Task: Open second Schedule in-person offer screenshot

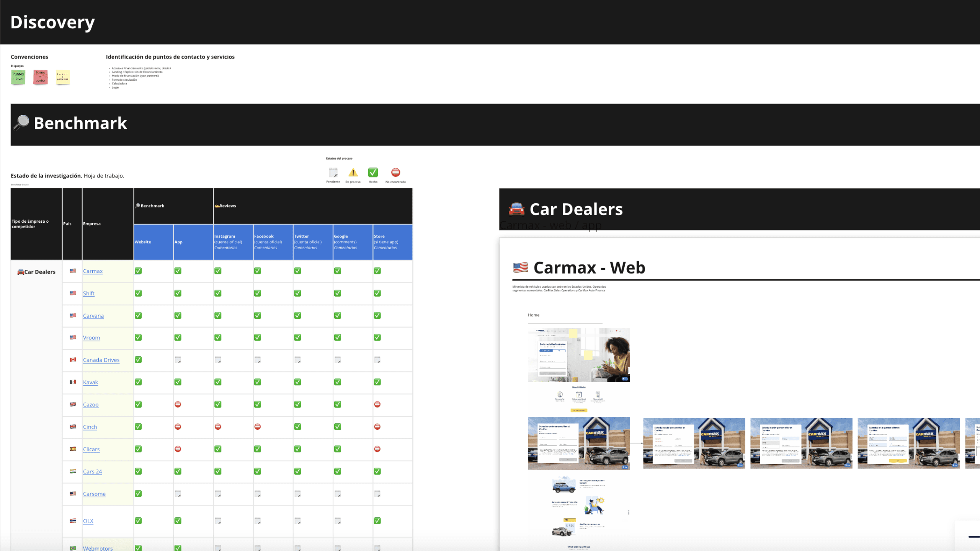Action: tap(694, 443)
